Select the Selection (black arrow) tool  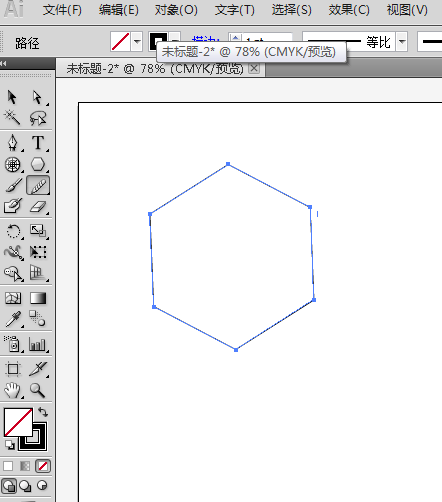12,97
